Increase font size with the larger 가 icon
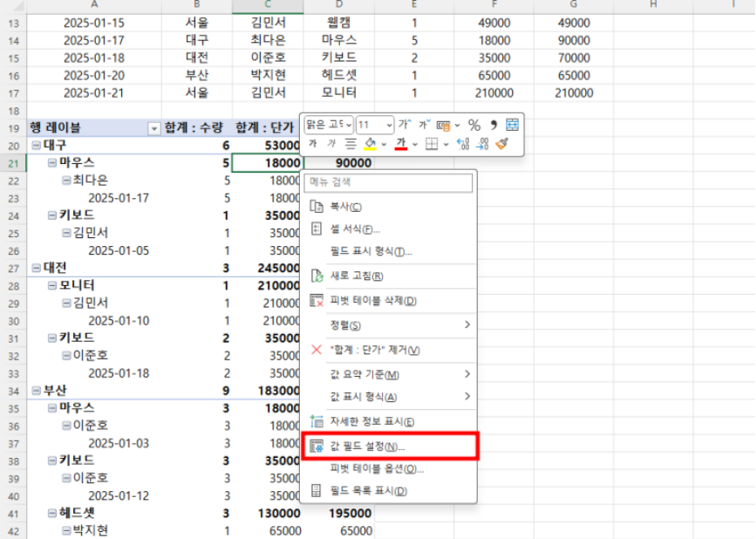The width and height of the screenshot is (756, 539). [404, 125]
